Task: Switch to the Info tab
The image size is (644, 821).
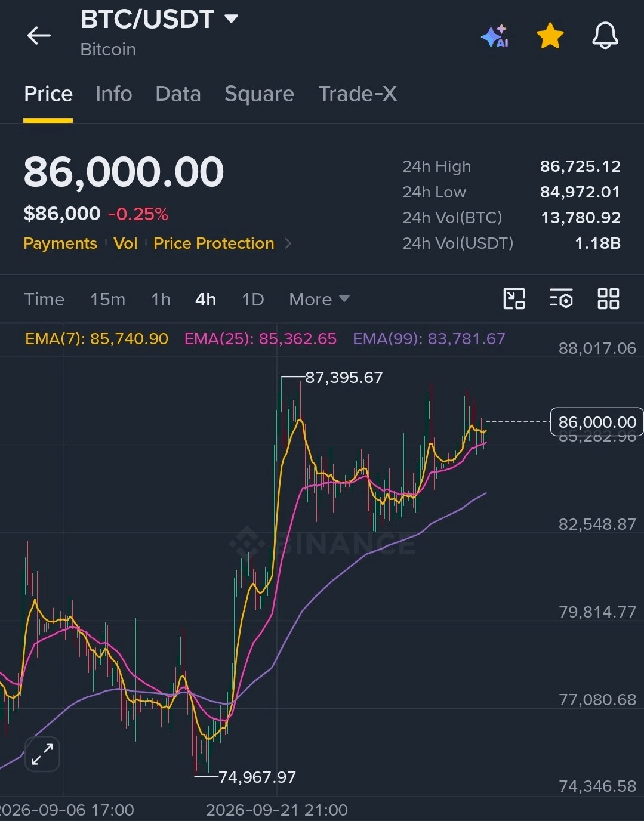Action: click(x=113, y=94)
